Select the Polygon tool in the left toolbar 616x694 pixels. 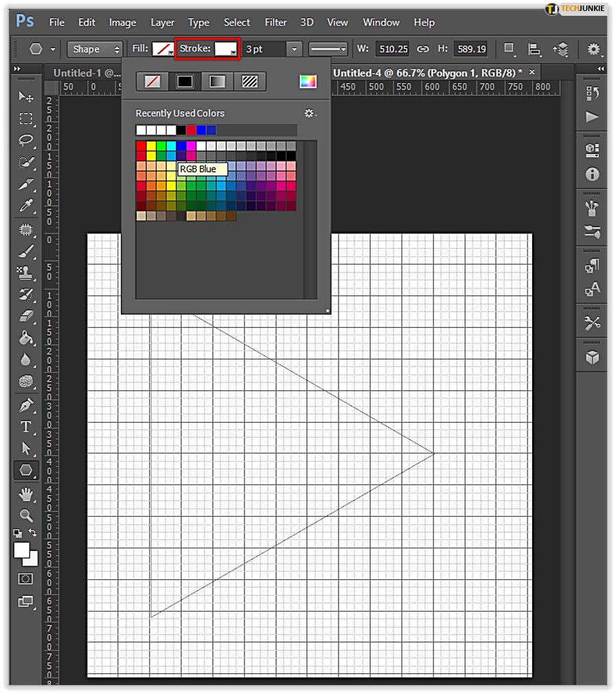(x=25, y=470)
